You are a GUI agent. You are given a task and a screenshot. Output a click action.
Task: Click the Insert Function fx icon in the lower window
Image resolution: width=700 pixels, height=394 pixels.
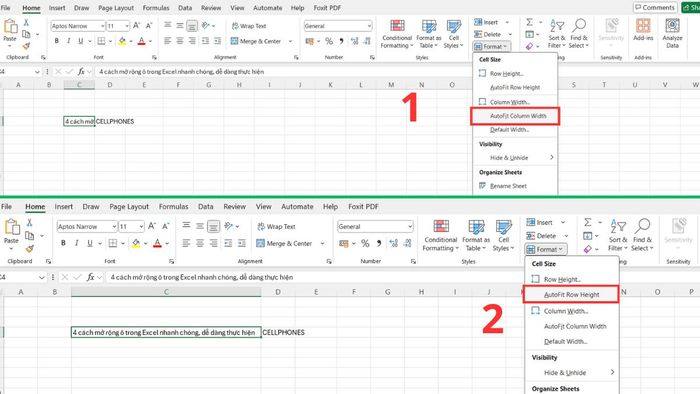90,277
